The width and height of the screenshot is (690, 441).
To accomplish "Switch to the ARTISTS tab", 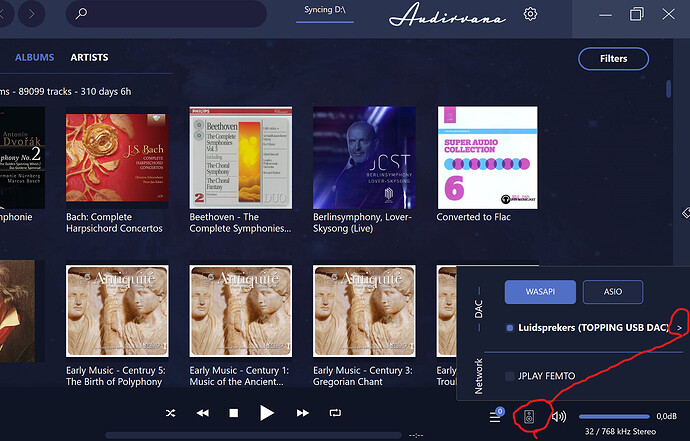I will coord(89,58).
